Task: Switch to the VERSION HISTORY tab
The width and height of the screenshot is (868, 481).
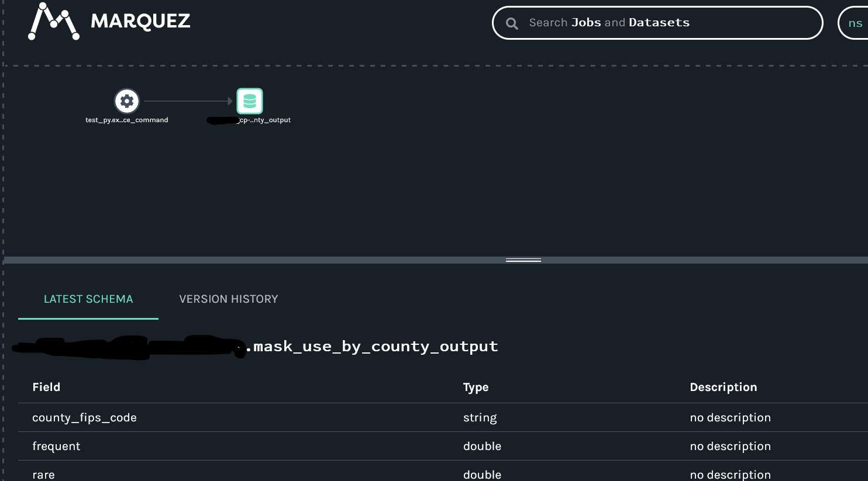Action: pos(228,299)
